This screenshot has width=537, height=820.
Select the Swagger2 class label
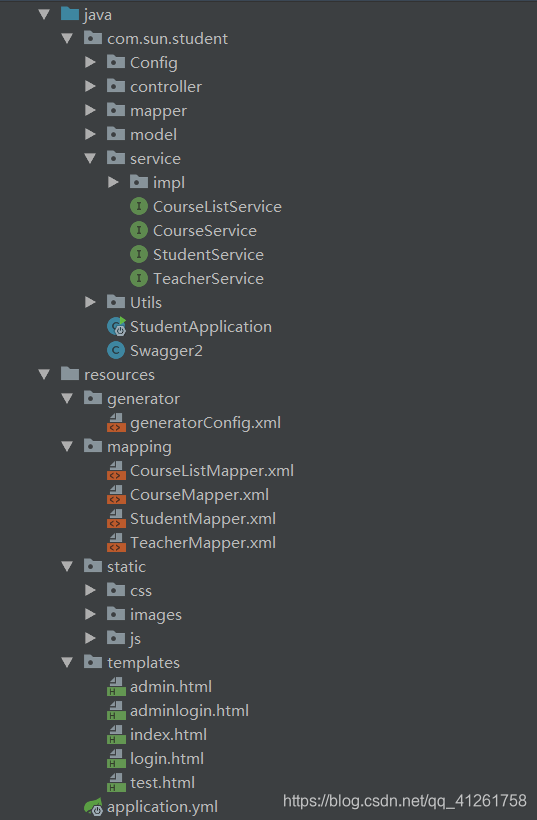click(166, 351)
